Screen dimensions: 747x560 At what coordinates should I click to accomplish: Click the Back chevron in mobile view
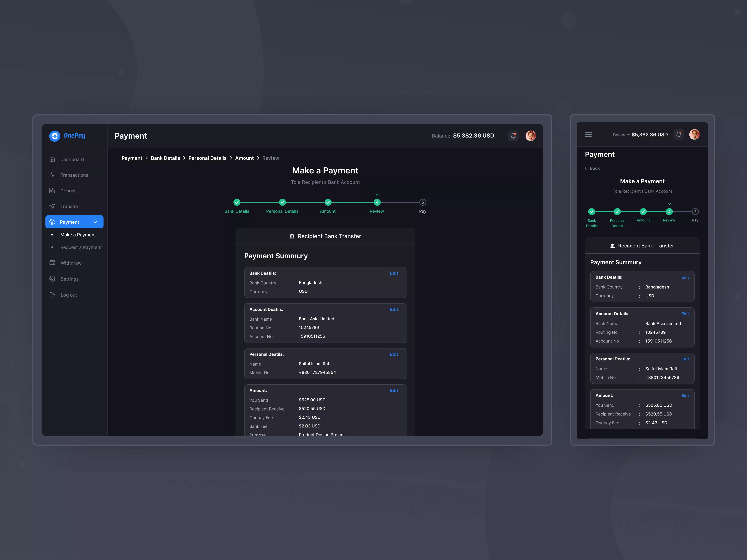coord(586,168)
